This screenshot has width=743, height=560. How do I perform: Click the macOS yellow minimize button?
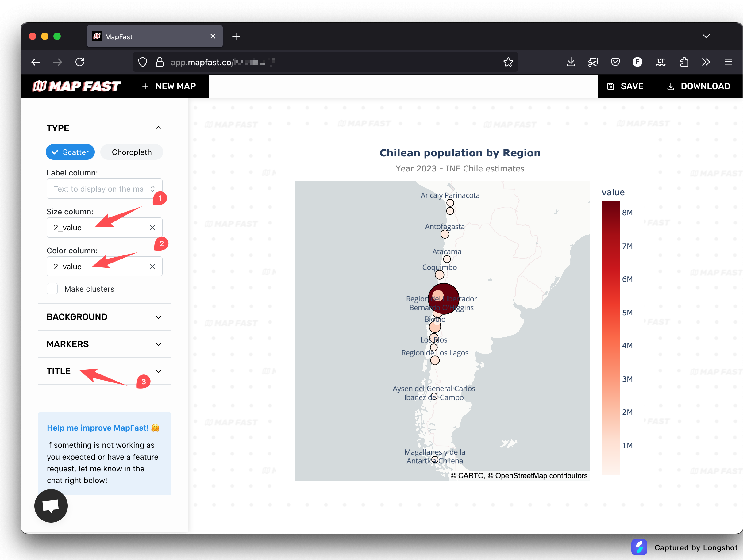[45, 36]
